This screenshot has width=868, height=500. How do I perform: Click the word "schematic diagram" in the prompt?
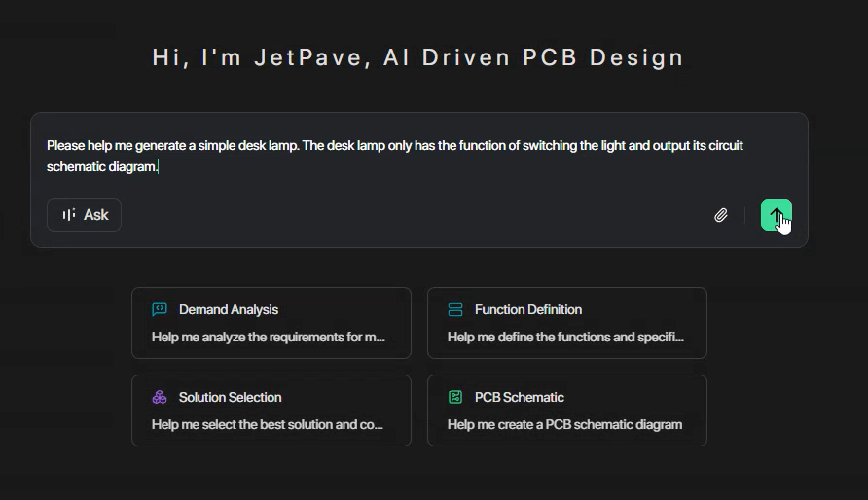pos(101,167)
